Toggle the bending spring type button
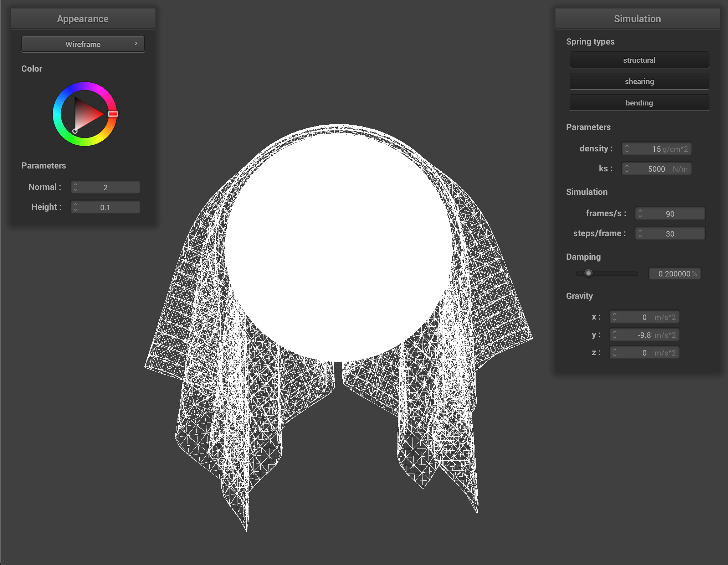The width and height of the screenshot is (728, 565). (x=639, y=103)
